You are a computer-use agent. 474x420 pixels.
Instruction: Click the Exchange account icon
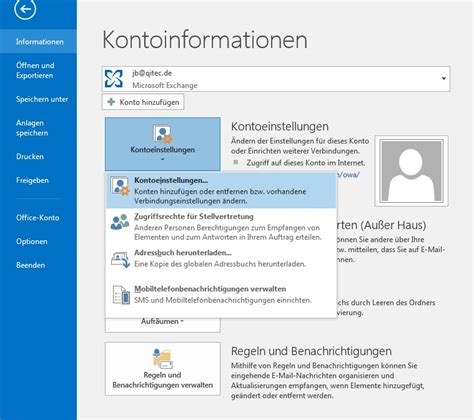tap(114, 79)
